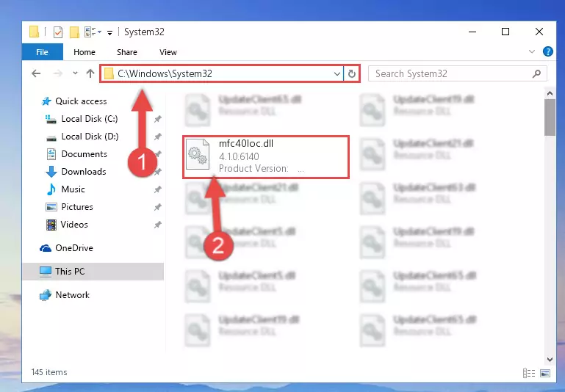
Task: Click the pin icon beside Pictures
Action: 157,207
